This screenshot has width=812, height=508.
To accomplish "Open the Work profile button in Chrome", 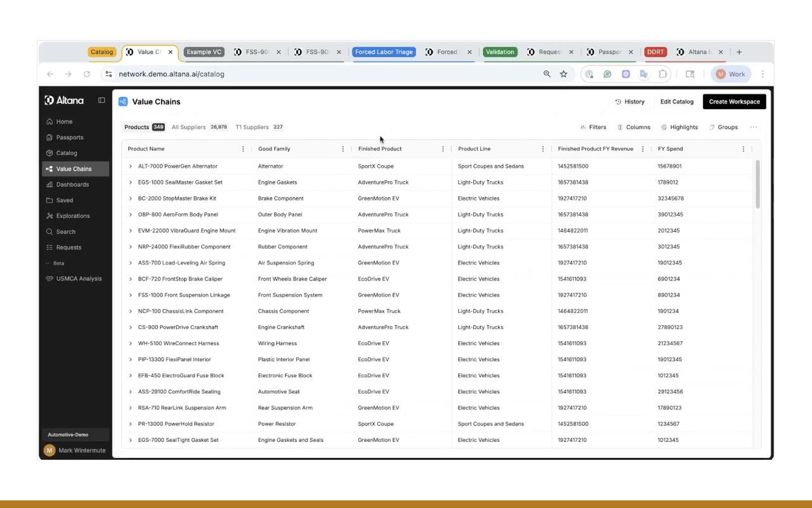I will click(x=731, y=74).
